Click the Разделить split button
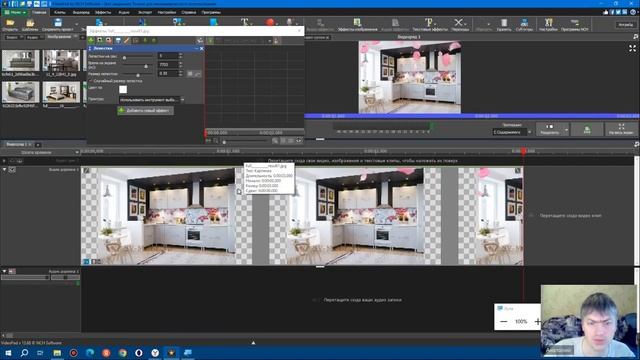The height and width of the screenshot is (360, 640). 549,129
